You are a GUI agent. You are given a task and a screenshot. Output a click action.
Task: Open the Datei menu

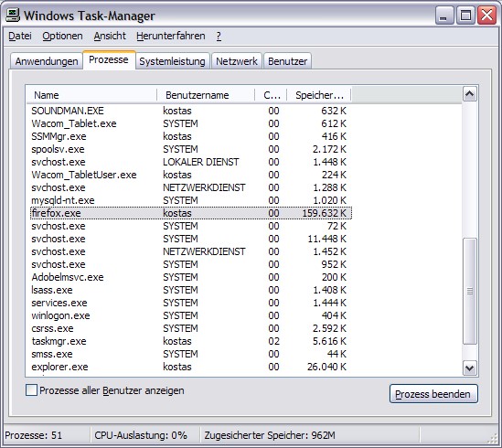[x=20, y=36]
